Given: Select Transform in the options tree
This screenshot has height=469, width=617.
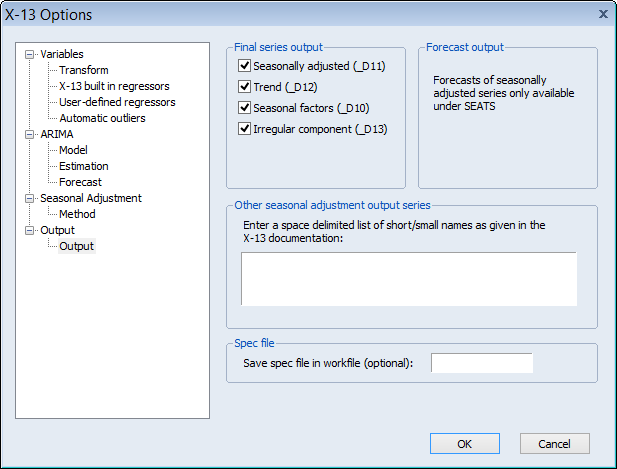Looking at the screenshot, I should pos(84,70).
